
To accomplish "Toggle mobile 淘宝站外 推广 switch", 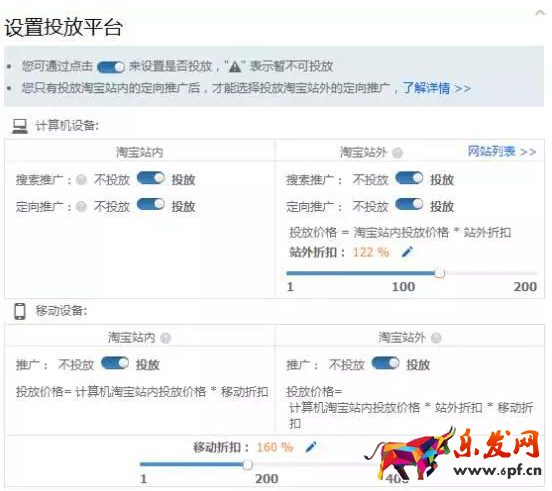I will pyautogui.click(x=385, y=363).
